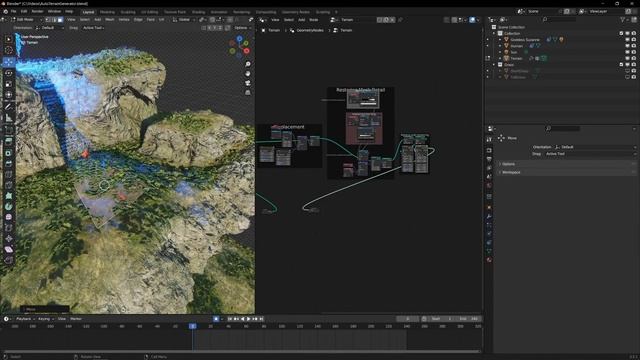This screenshot has width=640, height=360.
Task: Select Goddess Suzanne in outliner
Action: tap(525, 40)
